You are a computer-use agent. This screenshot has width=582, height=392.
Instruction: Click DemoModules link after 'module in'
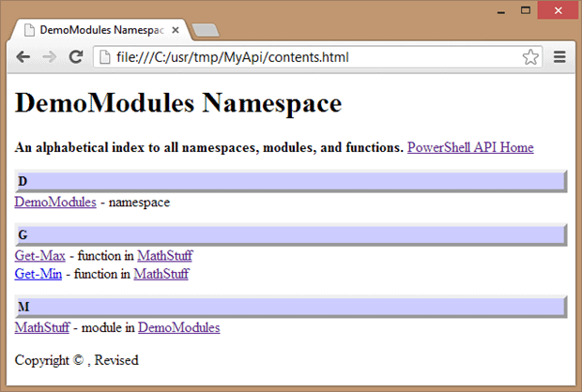coord(179,327)
